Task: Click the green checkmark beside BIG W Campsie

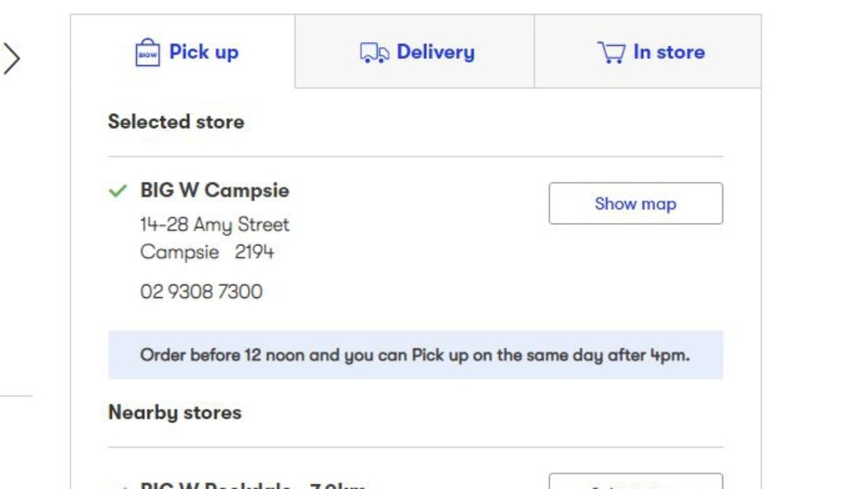Action: pos(118,191)
